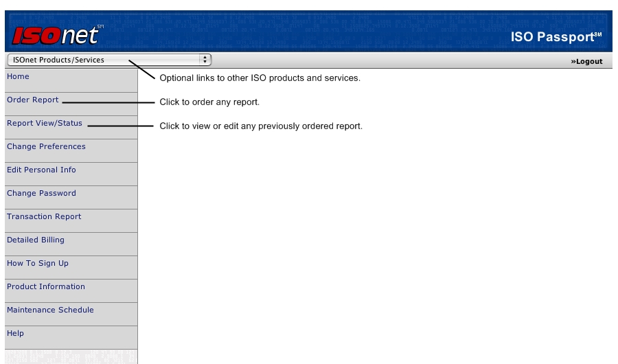Click the Logout link

(x=586, y=61)
